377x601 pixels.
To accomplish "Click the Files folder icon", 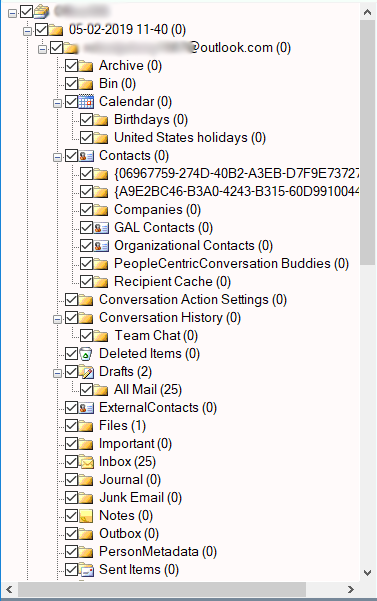I will tap(86, 426).
